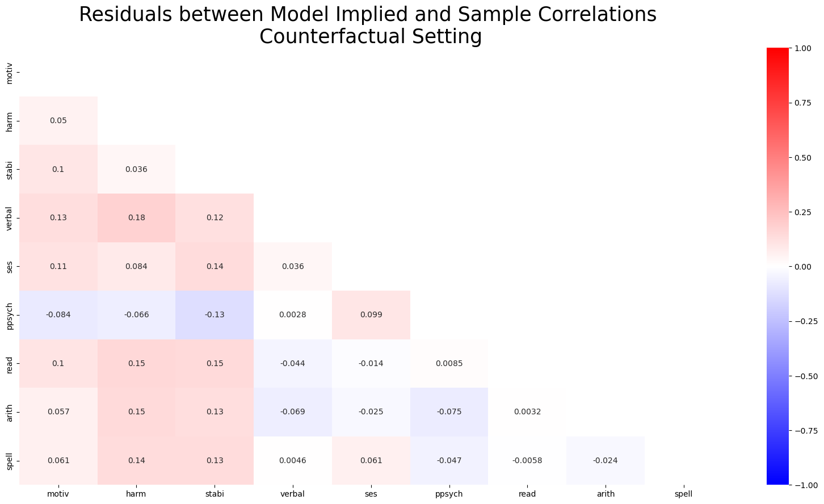Click the 'harm' label on the y-axis
Viewport: 824px width, 504px height.
10,121
